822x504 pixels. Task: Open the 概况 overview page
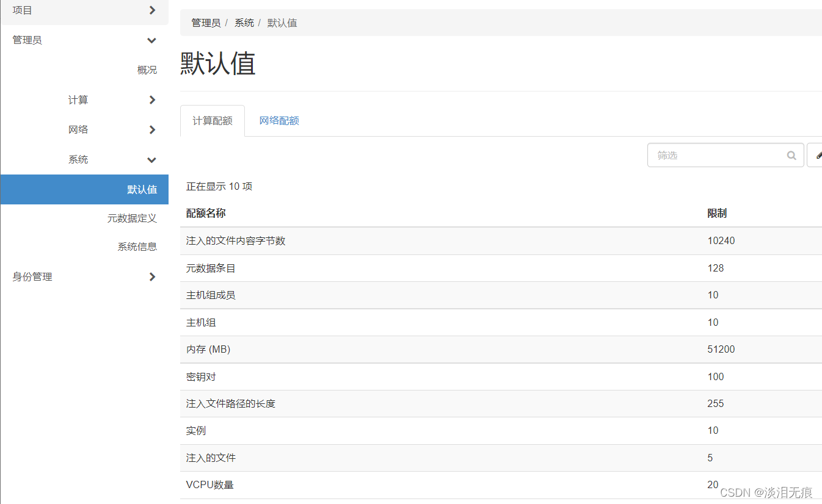[x=147, y=70]
